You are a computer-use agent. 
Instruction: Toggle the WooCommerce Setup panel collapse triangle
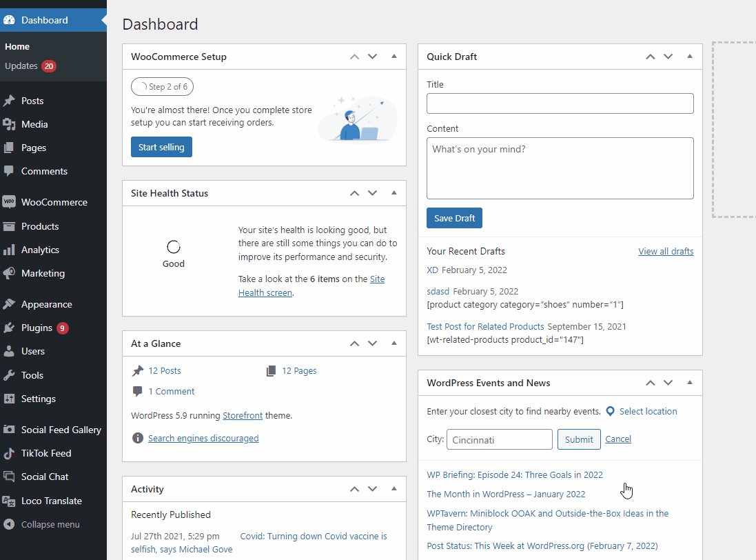pos(394,57)
